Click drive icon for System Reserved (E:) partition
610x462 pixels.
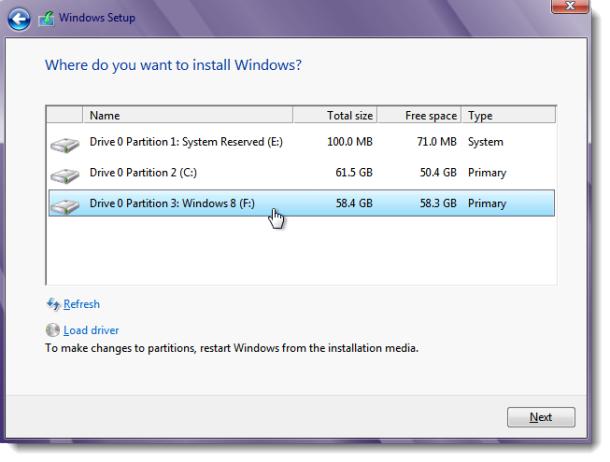(x=65, y=145)
